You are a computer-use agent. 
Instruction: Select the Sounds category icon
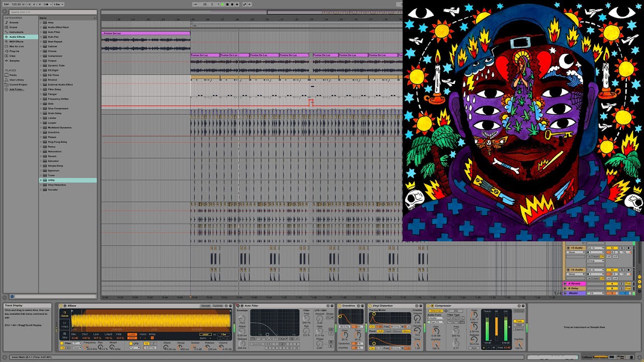pos(6,23)
